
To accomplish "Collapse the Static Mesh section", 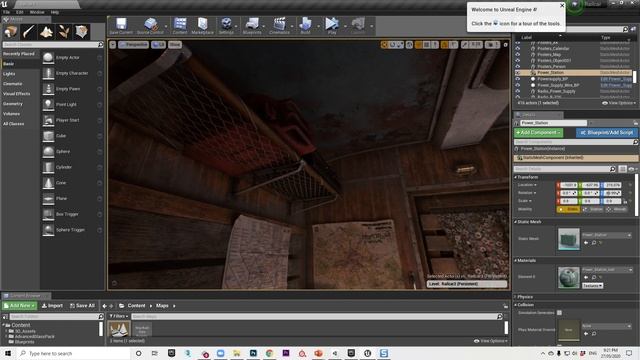I will pyautogui.click(x=516, y=222).
